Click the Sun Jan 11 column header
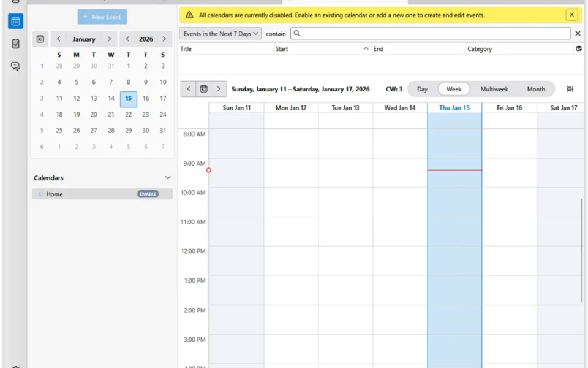This screenshot has height=368, width=588. pyautogui.click(x=236, y=108)
